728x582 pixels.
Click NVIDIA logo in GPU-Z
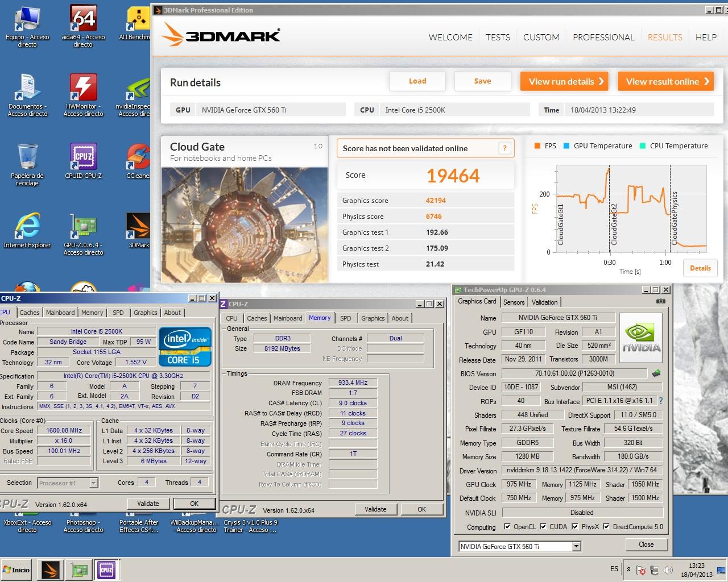(641, 339)
